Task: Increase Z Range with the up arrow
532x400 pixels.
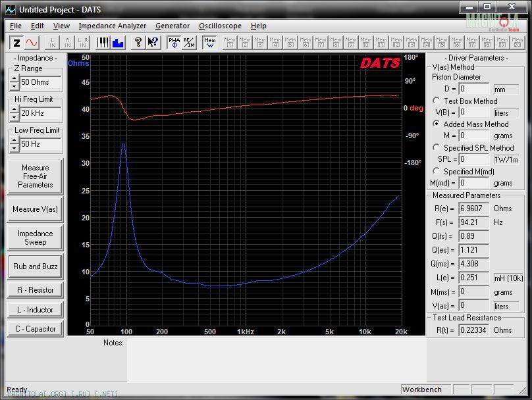Action: coord(14,79)
